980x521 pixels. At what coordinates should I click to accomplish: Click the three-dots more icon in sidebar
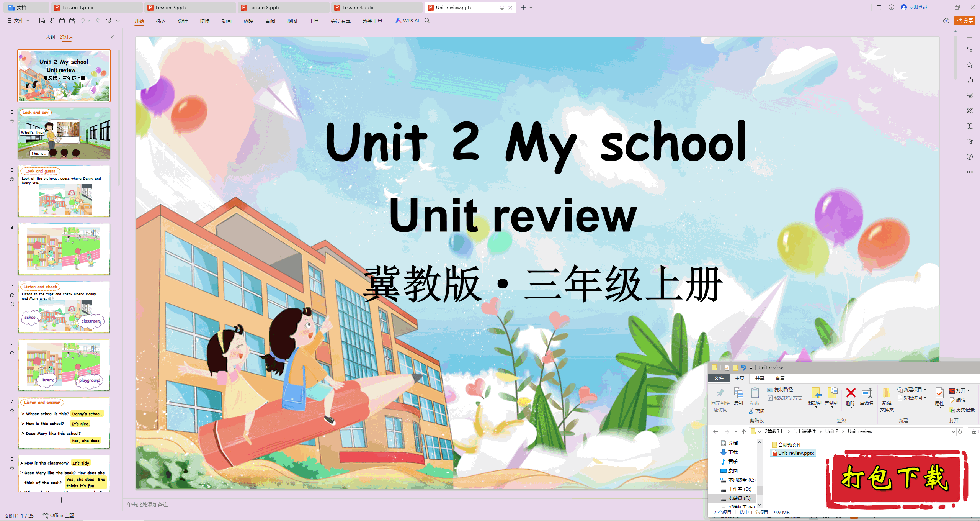tap(970, 172)
